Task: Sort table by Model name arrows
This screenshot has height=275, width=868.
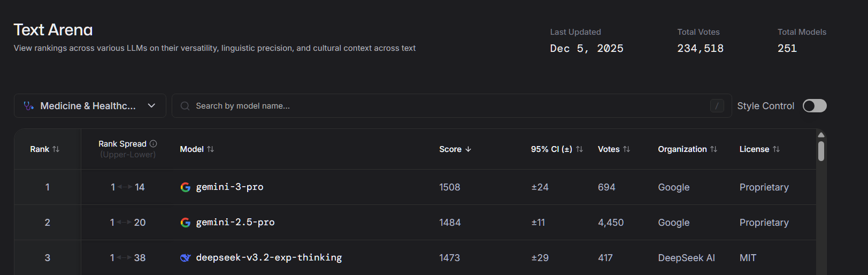Action: coord(211,149)
